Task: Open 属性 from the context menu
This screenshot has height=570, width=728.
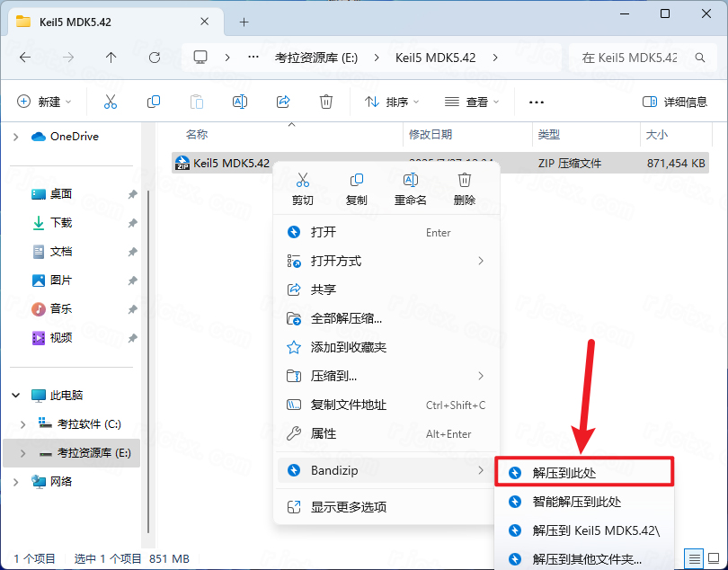Action: [324, 433]
